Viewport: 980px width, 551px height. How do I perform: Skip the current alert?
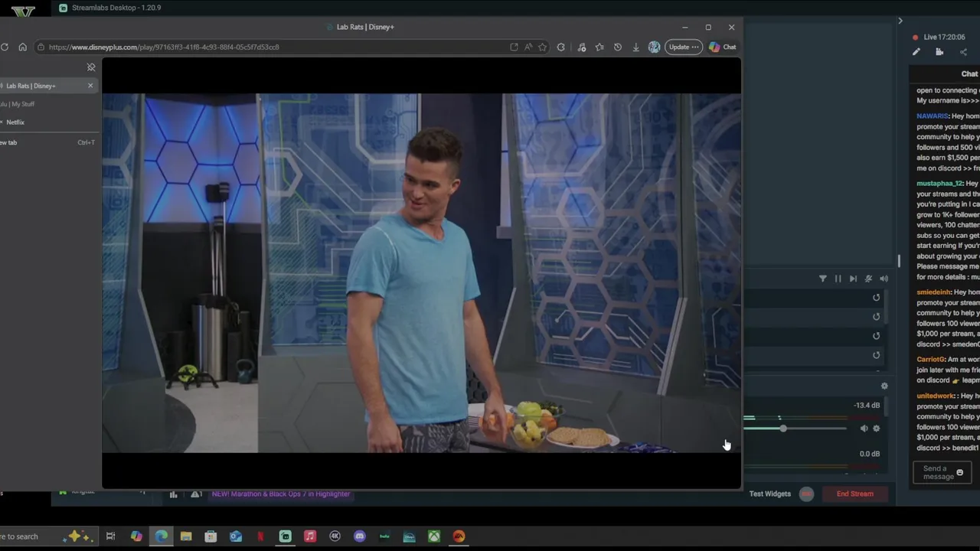coord(853,279)
